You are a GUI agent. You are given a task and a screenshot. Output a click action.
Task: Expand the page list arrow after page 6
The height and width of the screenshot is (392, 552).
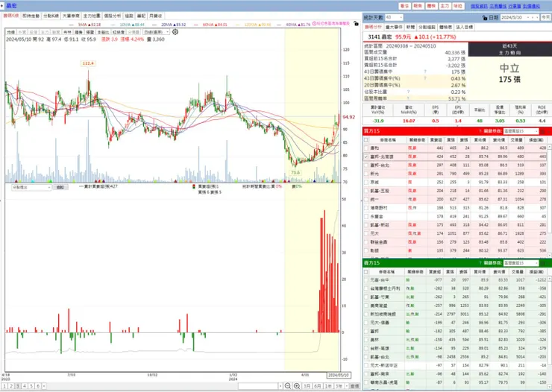tap(44, 386)
